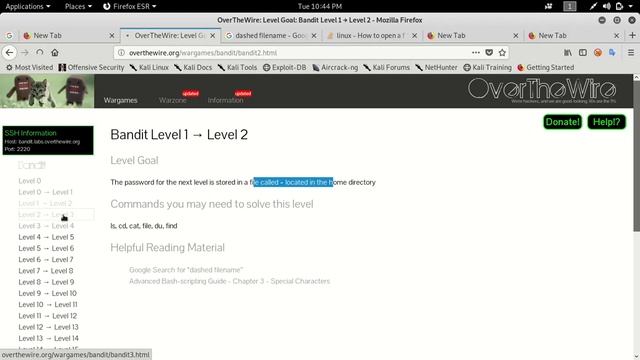
Task: Click the Donate! button
Action: tap(562, 122)
